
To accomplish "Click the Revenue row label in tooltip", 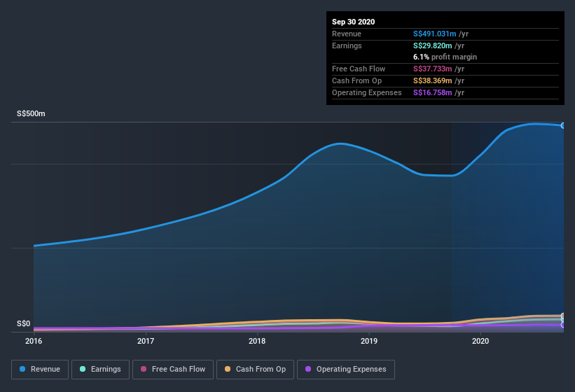I will click(x=347, y=34).
